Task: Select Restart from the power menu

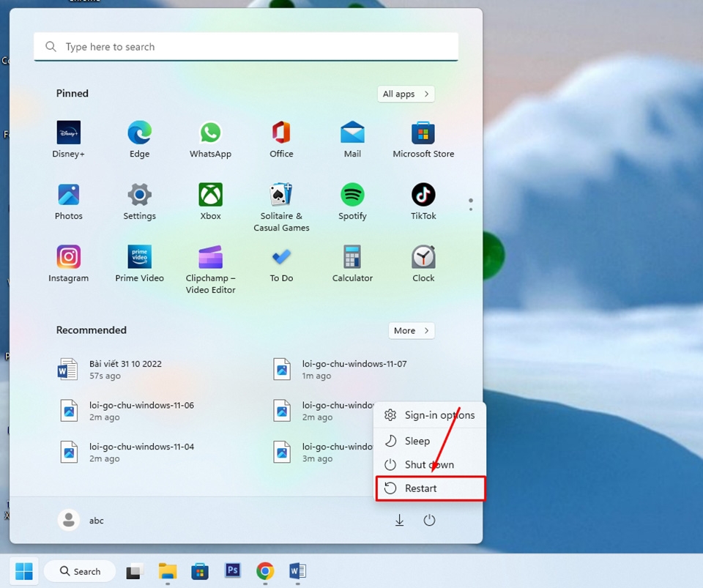Action: click(420, 488)
